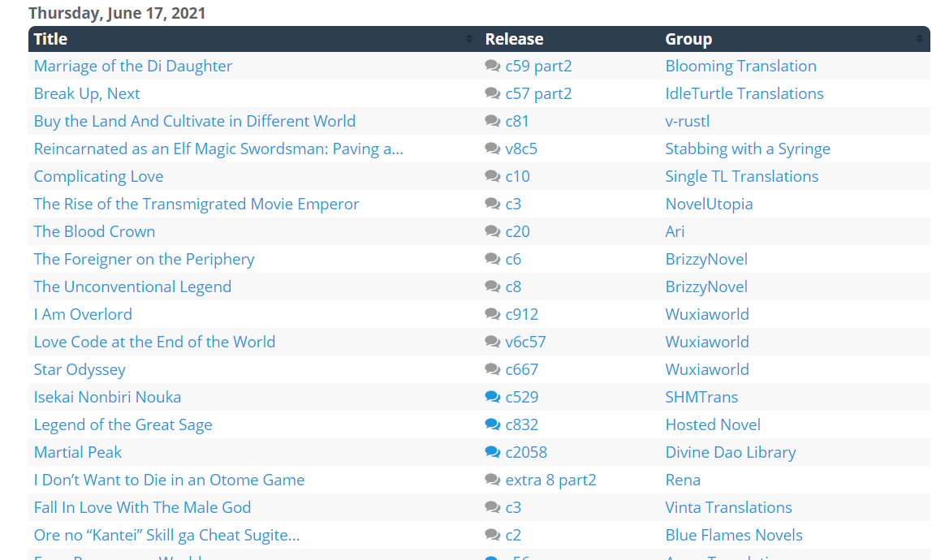Click comment icon next to Isekai Nonbiri Nouka
This screenshot has height=560, width=932.
click(x=492, y=397)
